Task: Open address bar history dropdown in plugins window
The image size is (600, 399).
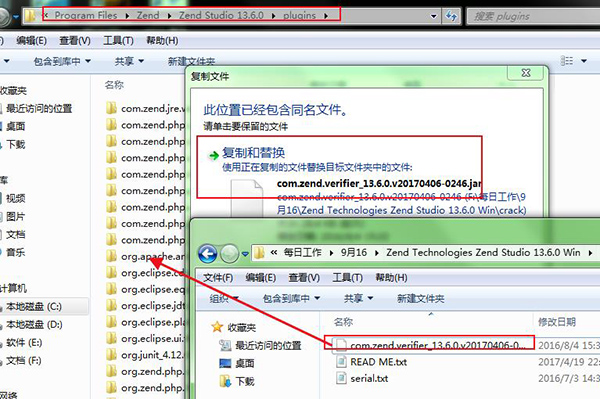Action: 434,16
